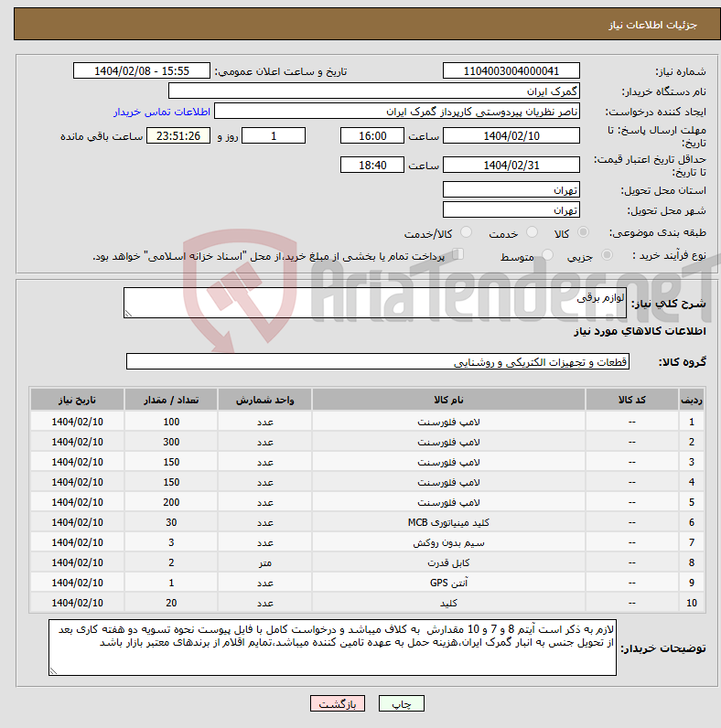Select the کالا radio button
The height and width of the screenshot is (728, 721).
click(x=583, y=232)
